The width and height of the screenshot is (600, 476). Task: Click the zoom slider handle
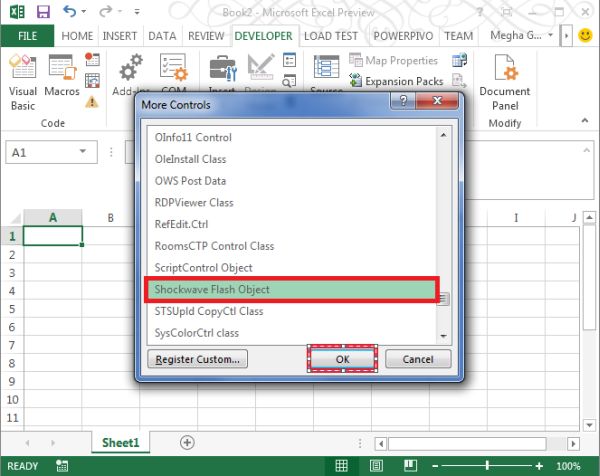pos(487,465)
